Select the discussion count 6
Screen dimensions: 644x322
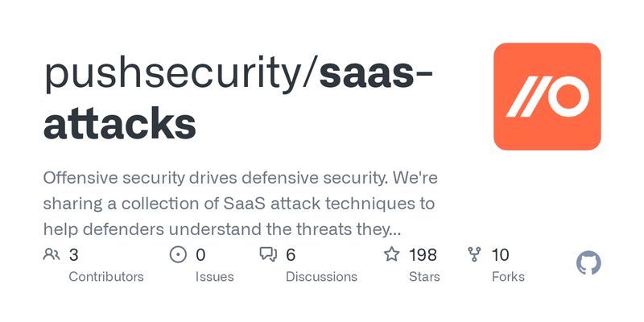click(291, 255)
